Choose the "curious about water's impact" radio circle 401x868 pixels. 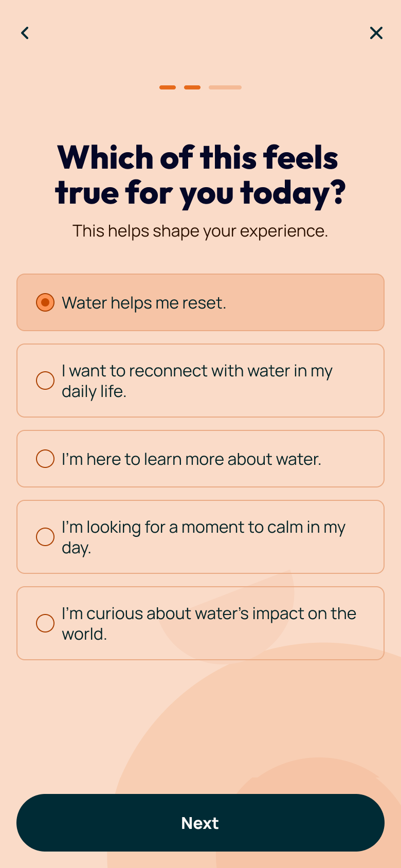coord(45,623)
